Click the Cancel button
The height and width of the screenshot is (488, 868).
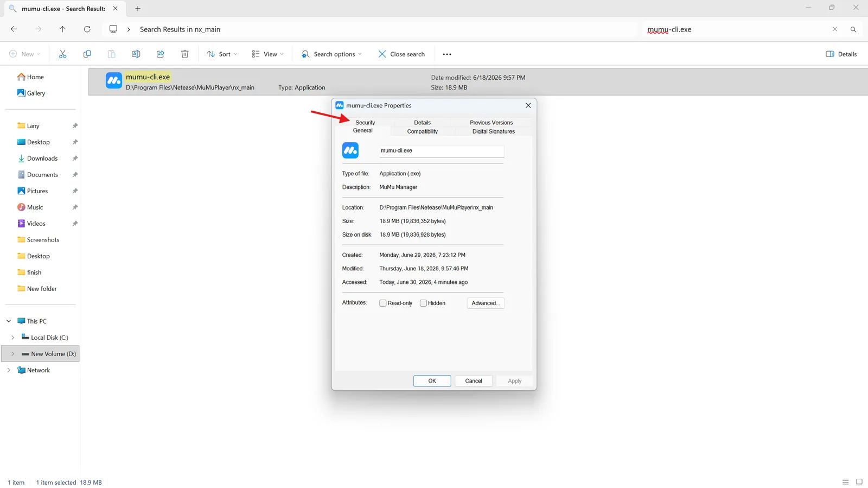tap(474, 381)
